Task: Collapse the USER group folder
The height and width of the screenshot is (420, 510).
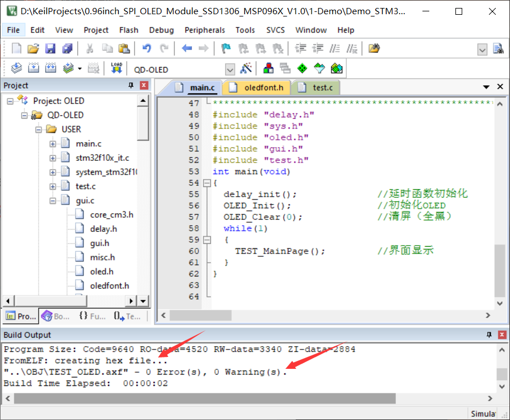Action: (x=39, y=130)
